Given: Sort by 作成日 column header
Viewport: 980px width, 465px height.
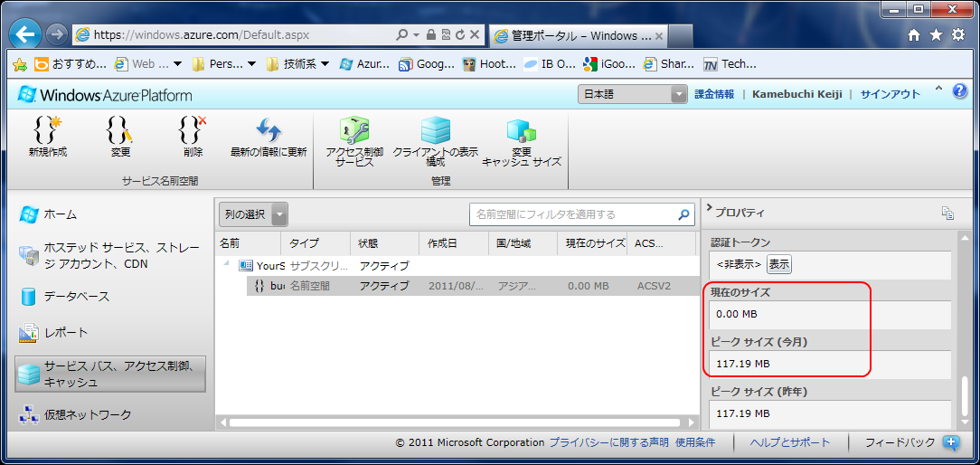Looking at the screenshot, I should tap(454, 242).
